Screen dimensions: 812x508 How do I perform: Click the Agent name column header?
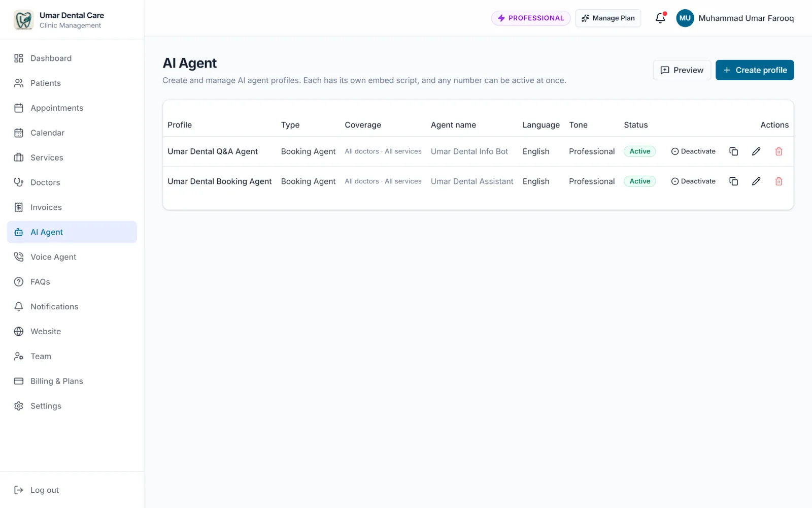tap(453, 125)
